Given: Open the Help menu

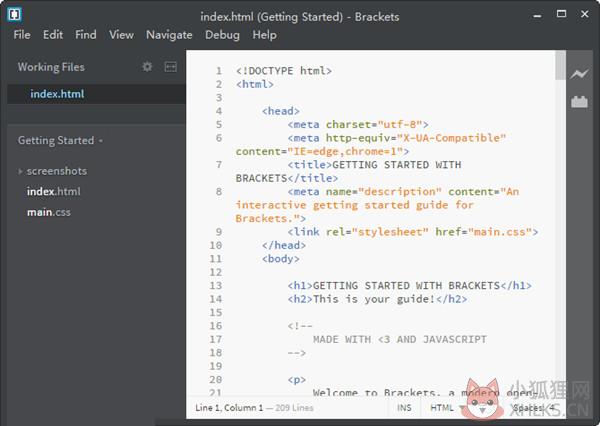Looking at the screenshot, I should (264, 35).
